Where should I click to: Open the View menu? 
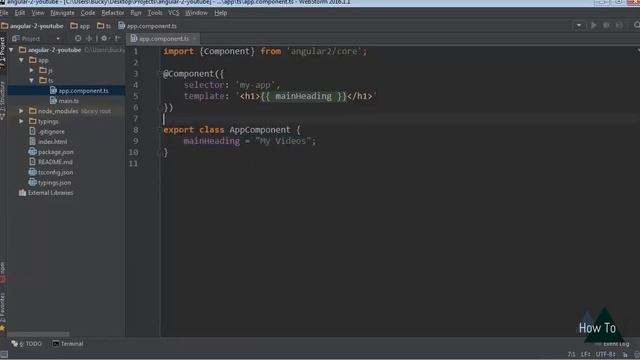coord(38,13)
